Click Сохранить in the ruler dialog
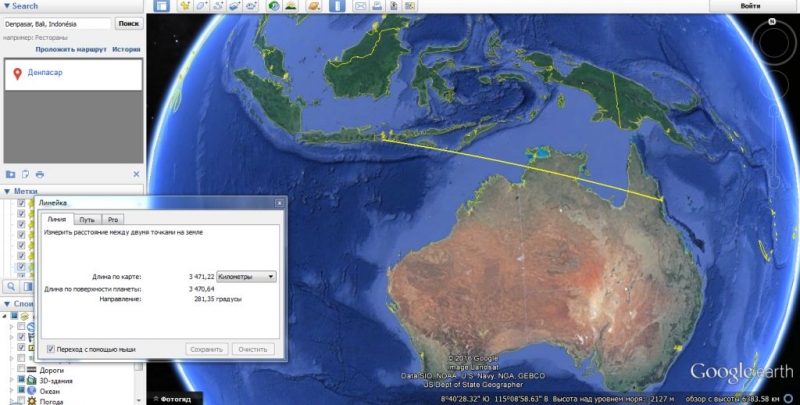The height and width of the screenshot is (405, 800). pyautogui.click(x=207, y=349)
